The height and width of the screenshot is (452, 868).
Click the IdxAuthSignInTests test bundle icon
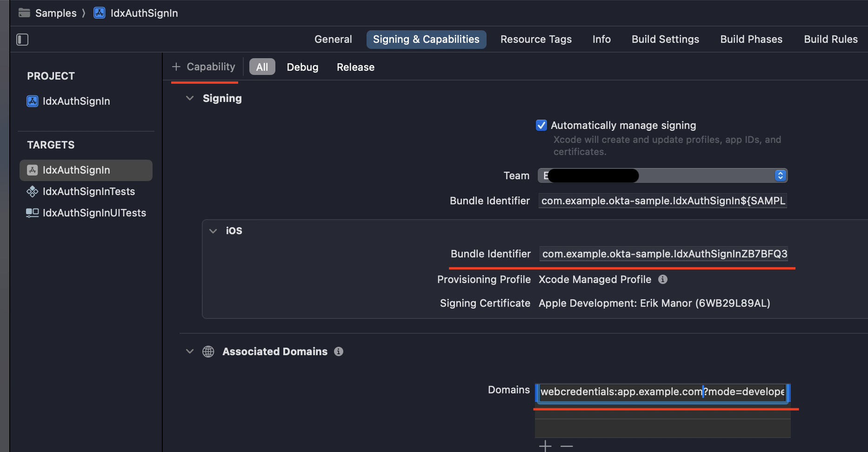32,191
